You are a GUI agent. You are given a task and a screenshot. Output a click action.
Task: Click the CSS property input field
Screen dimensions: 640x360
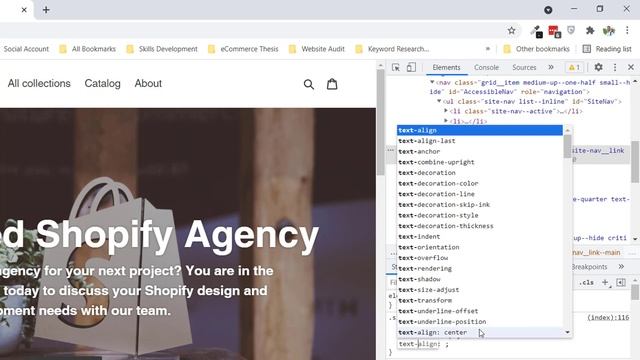(x=419, y=344)
